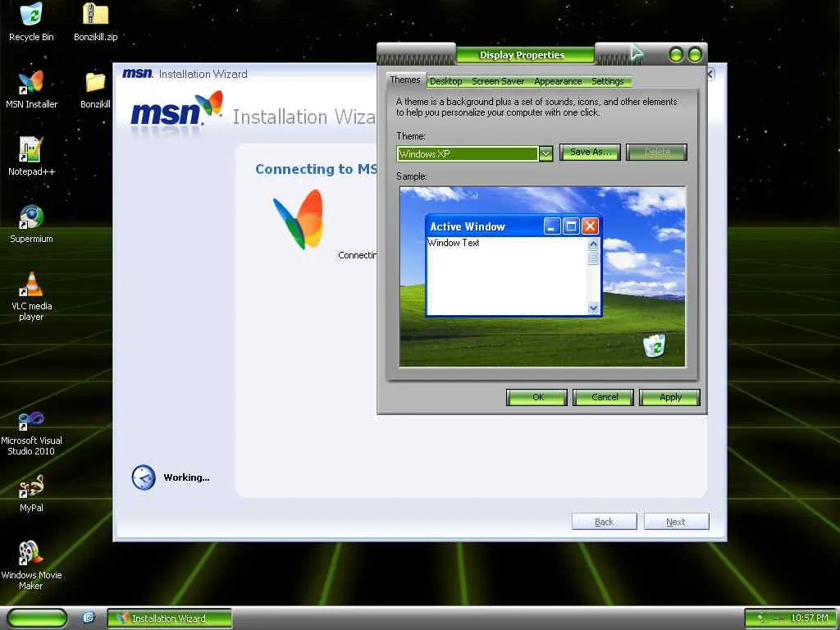Click the Installation Wizard taskbar button
Viewport: 840px width, 630px height.
169,619
